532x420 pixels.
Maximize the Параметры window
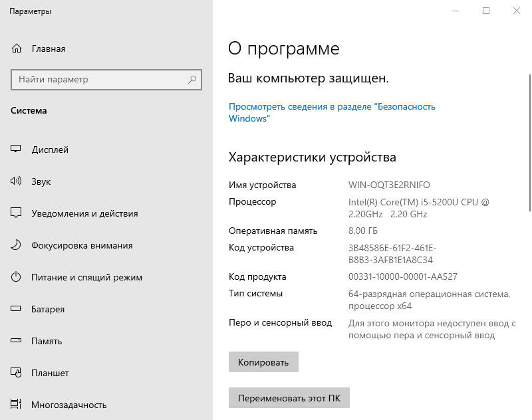(486, 11)
